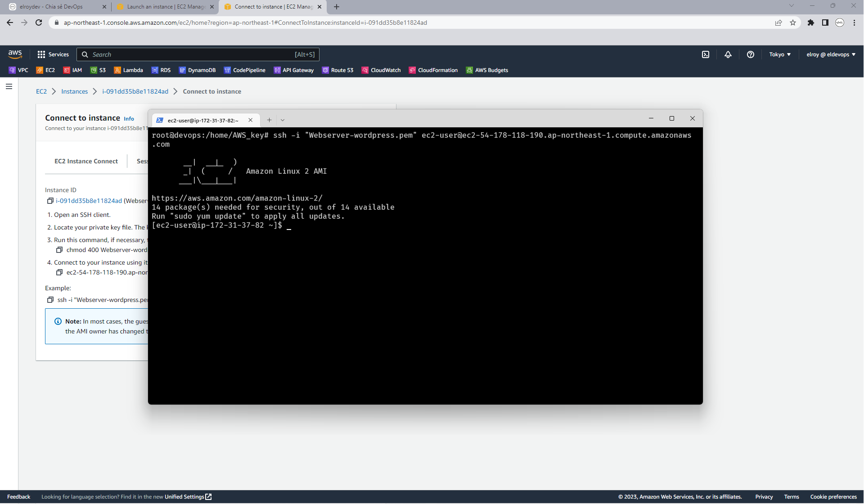Bookmark this page with the star
Image resolution: width=864 pixels, height=504 pixels.
pos(793,22)
